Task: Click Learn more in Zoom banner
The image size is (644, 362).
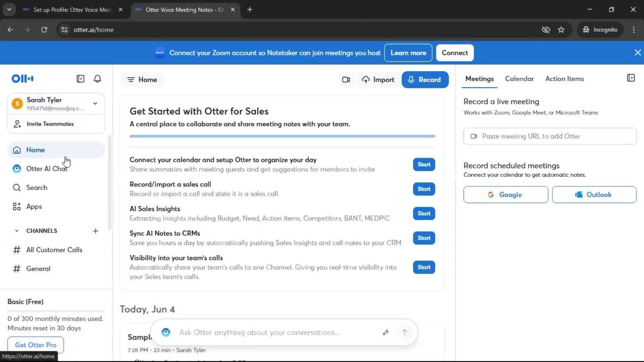Action: (408, 53)
